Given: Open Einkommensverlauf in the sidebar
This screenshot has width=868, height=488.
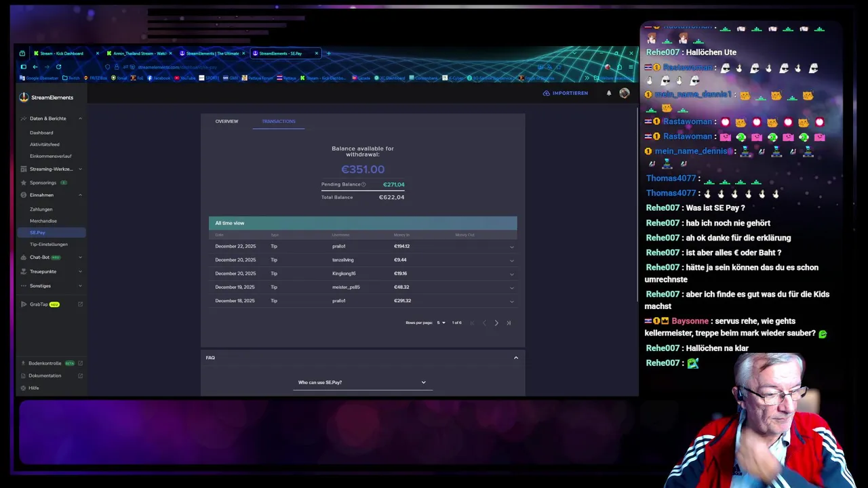Looking at the screenshot, I should tap(51, 156).
